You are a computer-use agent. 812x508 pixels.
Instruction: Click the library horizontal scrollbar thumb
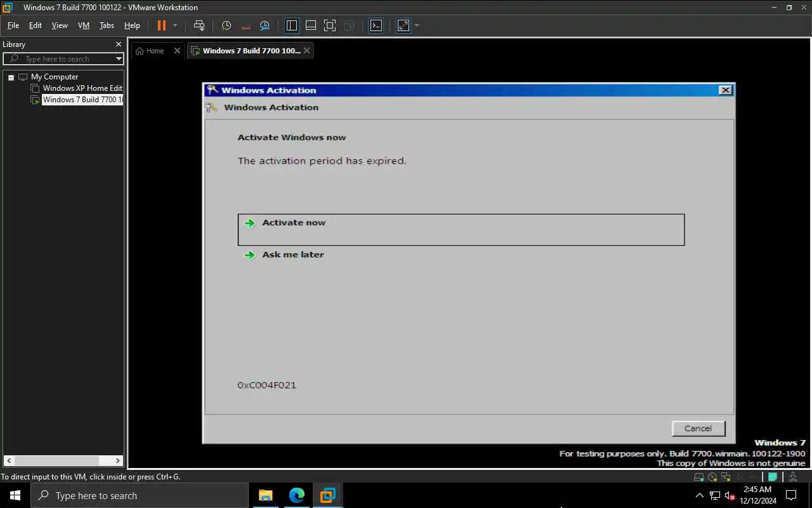point(56,460)
